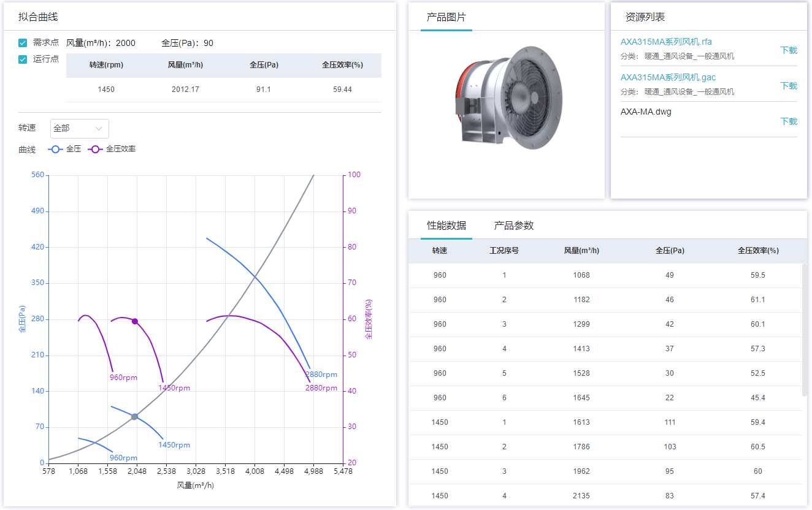Open the AXA315MA系列风机.gac file name link
The image size is (812, 510).
(x=668, y=77)
